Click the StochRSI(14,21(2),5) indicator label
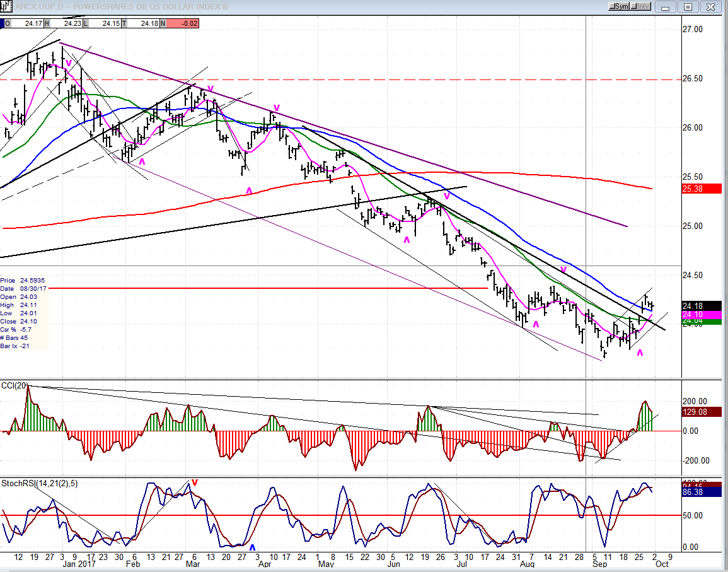 click(x=35, y=483)
